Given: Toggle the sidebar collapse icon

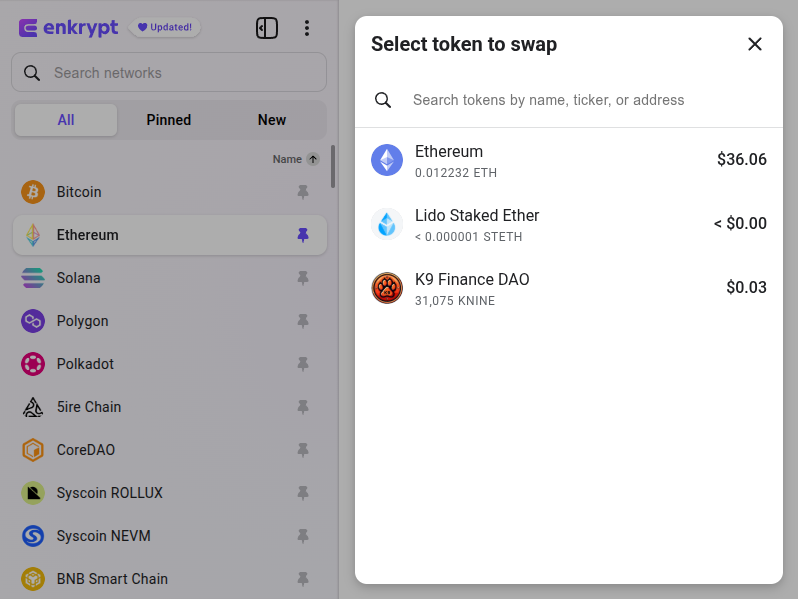Looking at the screenshot, I should pos(267,28).
